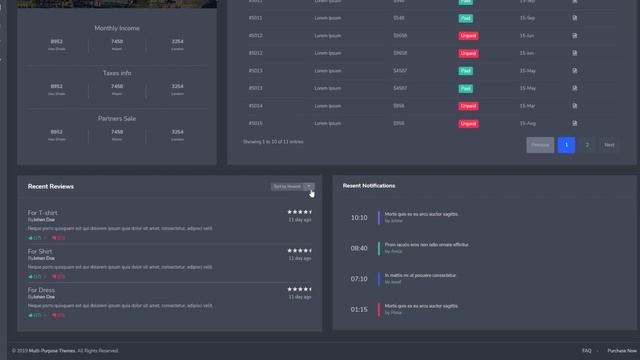Click the Paid badge in the 15-Sep row

click(465, 18)
